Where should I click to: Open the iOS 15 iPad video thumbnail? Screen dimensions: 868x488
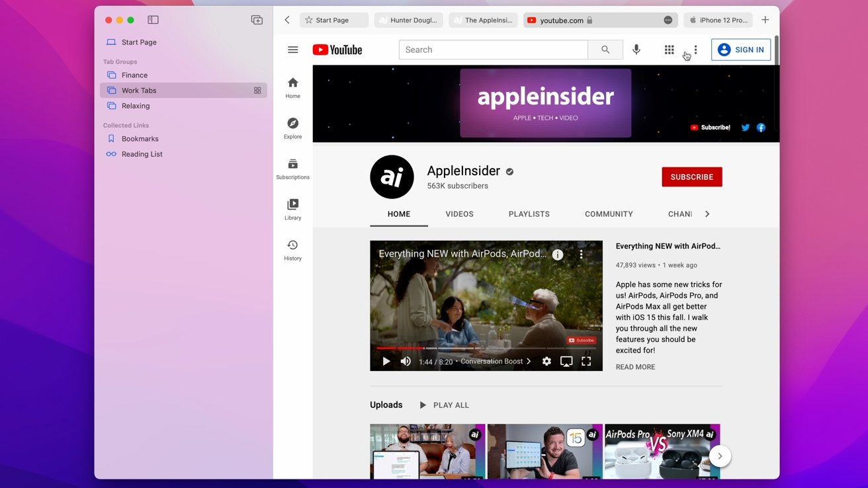545,452
